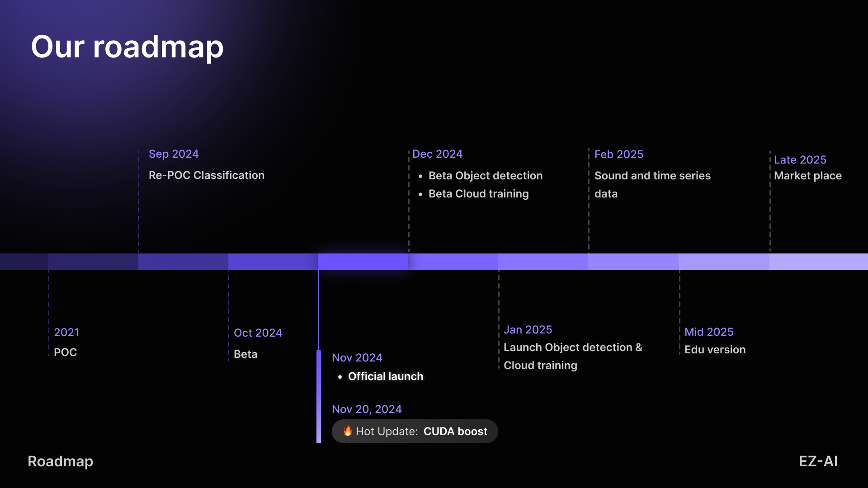Select the Feb 2025 milestone heading
This screenshot has width=868, height=488.
coord(618,154)
